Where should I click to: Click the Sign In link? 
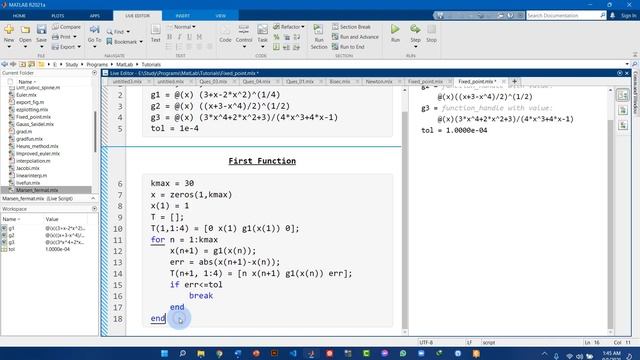[x=629, y=16]
